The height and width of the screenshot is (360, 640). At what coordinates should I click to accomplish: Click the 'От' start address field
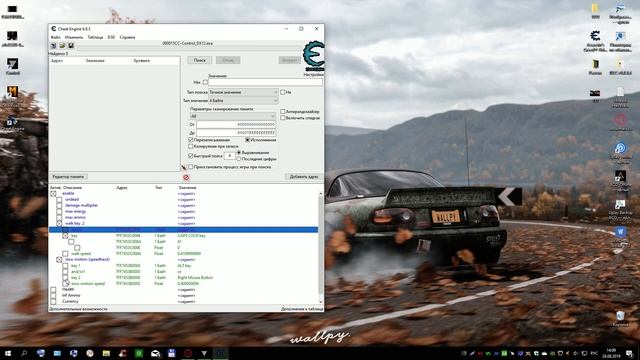[x=237, y=124]
